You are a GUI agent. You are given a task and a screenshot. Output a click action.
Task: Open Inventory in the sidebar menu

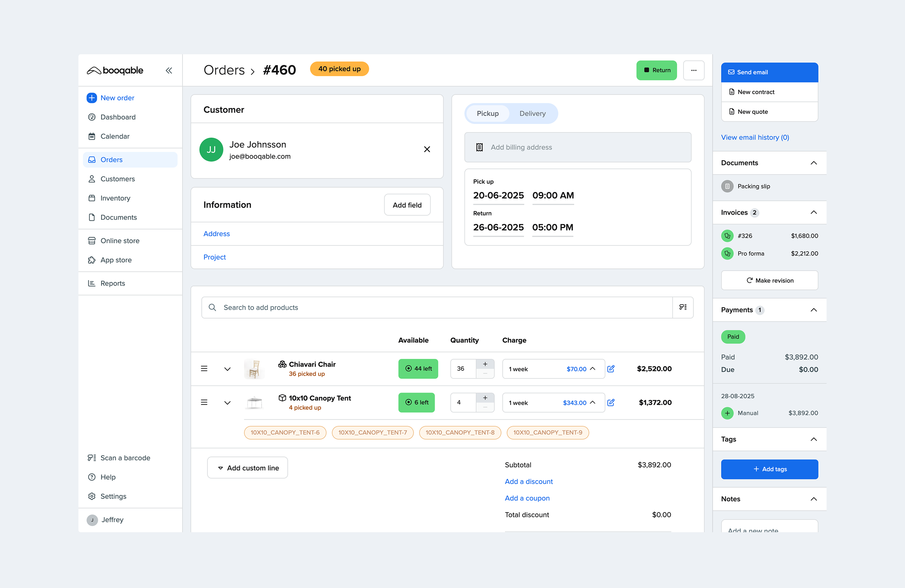coord(115,198)
